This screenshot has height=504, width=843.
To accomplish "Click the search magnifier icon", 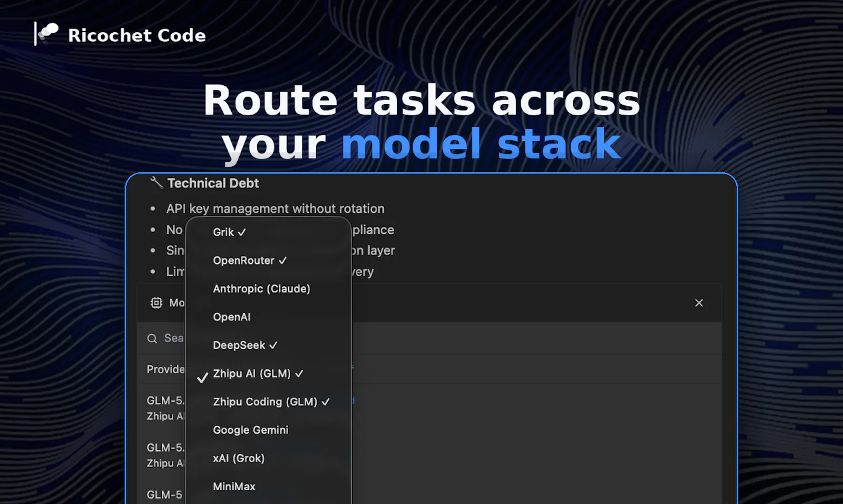I will (x=152, y=339).
